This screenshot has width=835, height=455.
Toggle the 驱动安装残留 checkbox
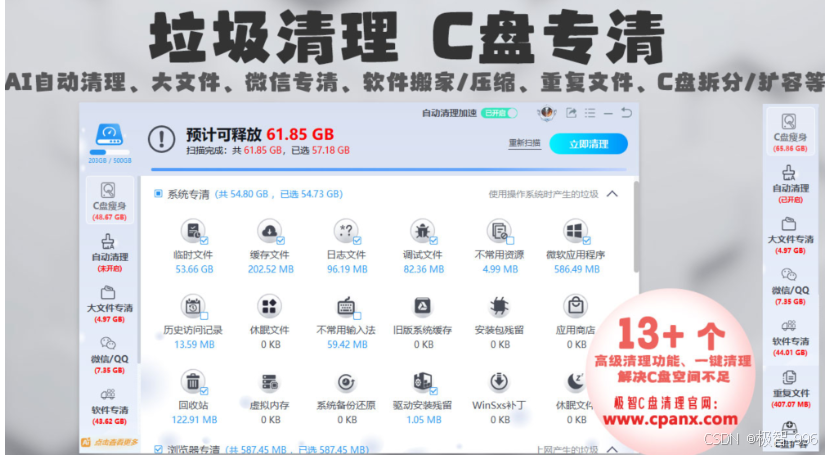point(434,391)
